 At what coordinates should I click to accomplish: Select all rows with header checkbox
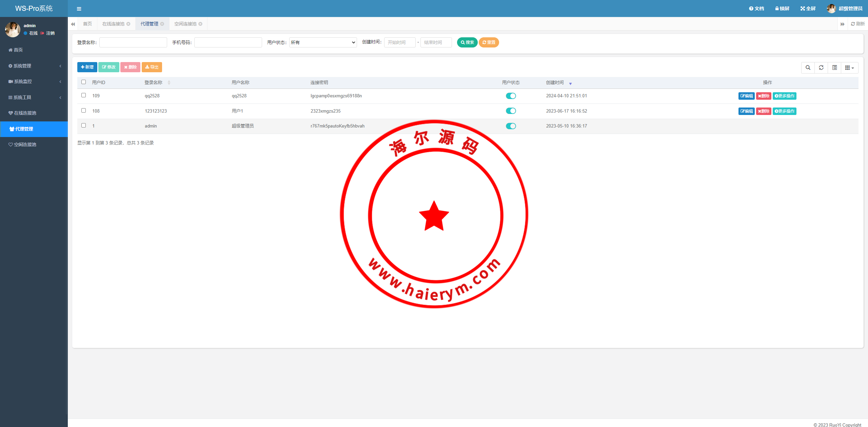click(x=83, y=82)
